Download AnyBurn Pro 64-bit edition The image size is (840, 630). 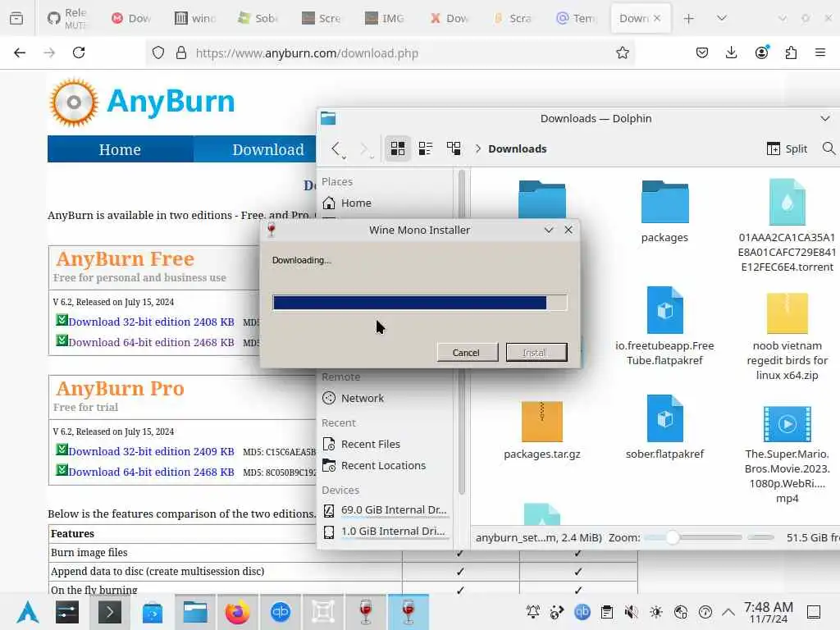click(151, 472)
